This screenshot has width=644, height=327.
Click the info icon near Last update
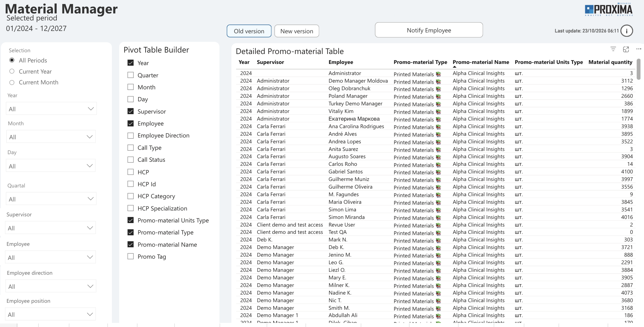pos(627,31)
